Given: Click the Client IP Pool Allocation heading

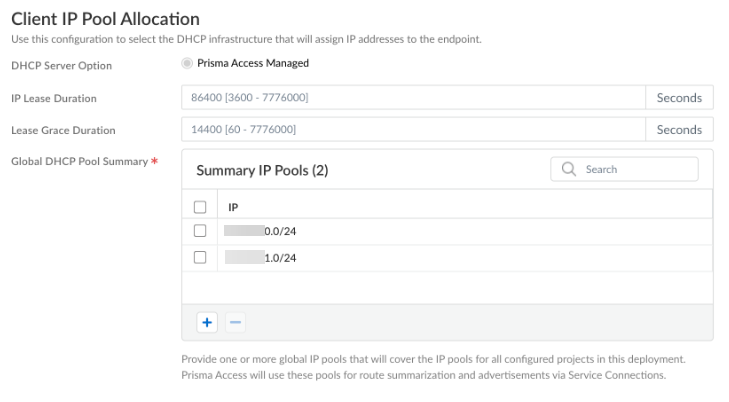Looking at the screenshot, I should (x=105, y=19).
